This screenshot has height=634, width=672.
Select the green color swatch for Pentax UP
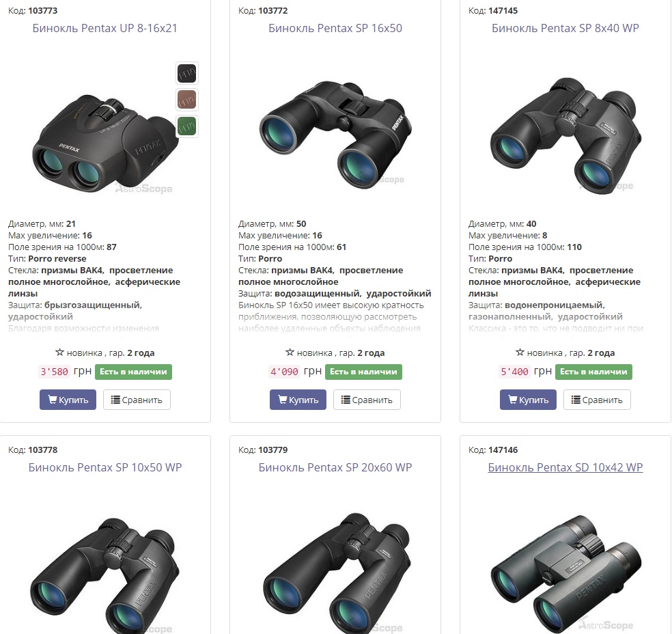[x=187, y=126]
